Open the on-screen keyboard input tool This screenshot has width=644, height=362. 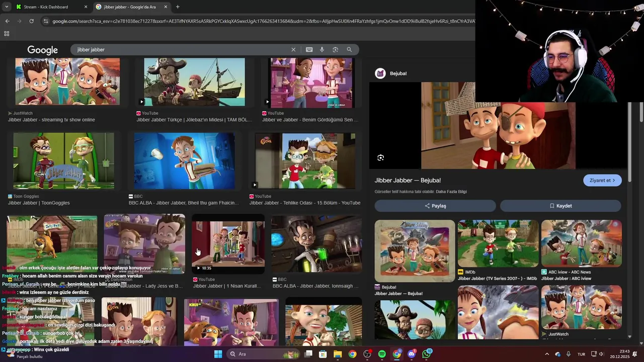[309, 50]
